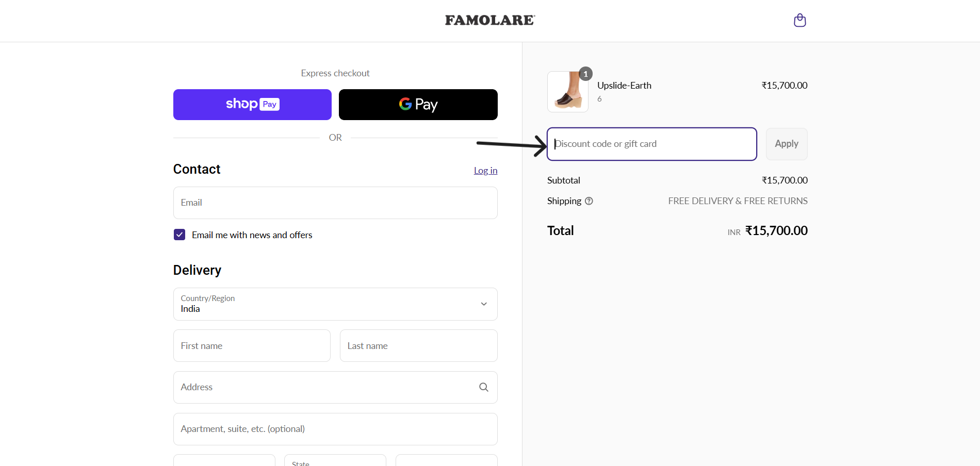This screenshot has width=980, height=466.
Task: Click the FAMOLARE logo
Action: (489, 21)
